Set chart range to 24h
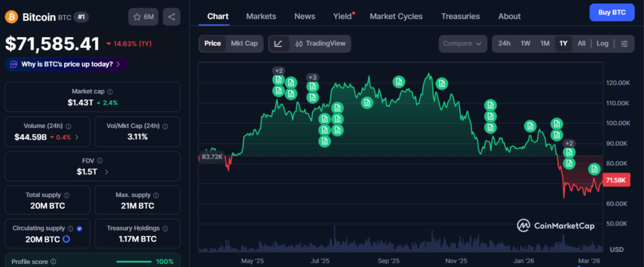 [x=504, y=43]
